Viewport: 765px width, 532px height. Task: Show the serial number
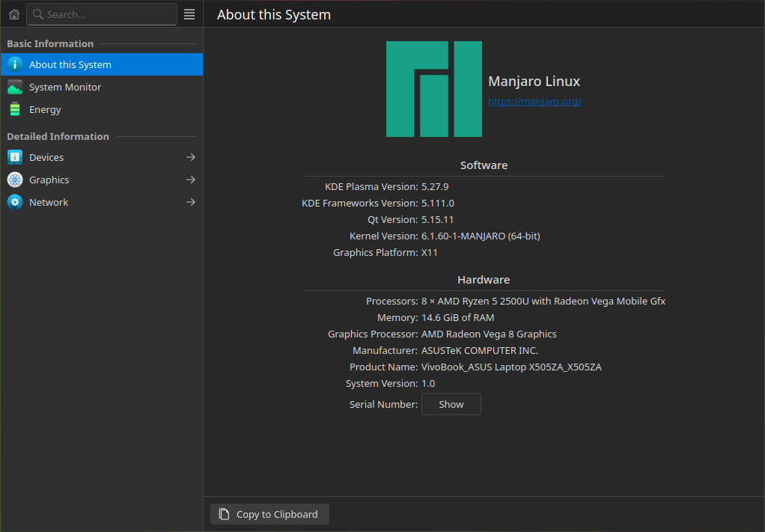pyautogui.click(x=451, y=404)
